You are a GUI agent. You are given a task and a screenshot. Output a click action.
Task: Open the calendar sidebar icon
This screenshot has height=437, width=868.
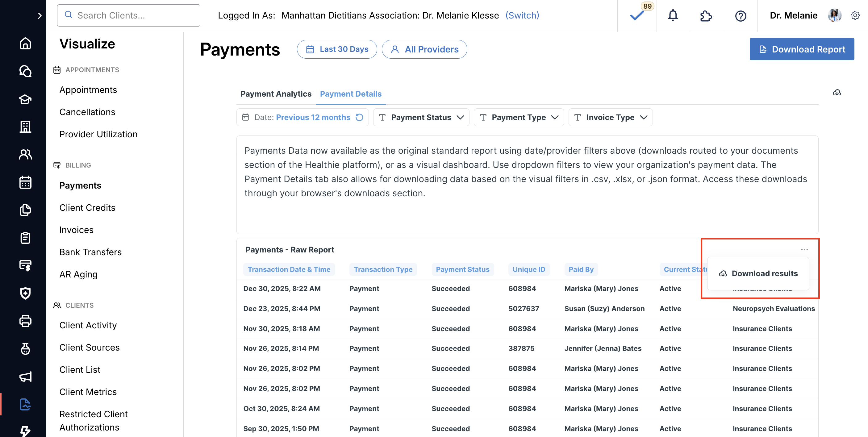point(25,182)
